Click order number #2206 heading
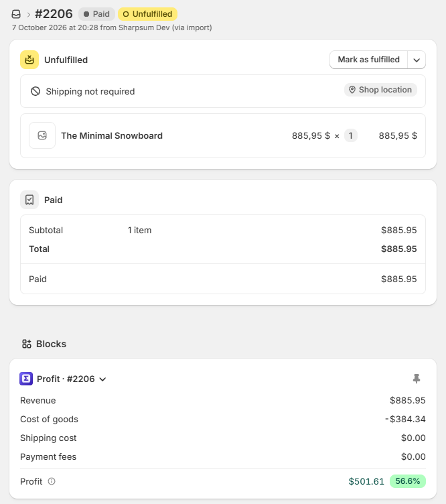The image size is (446, 504). point(54,14)
